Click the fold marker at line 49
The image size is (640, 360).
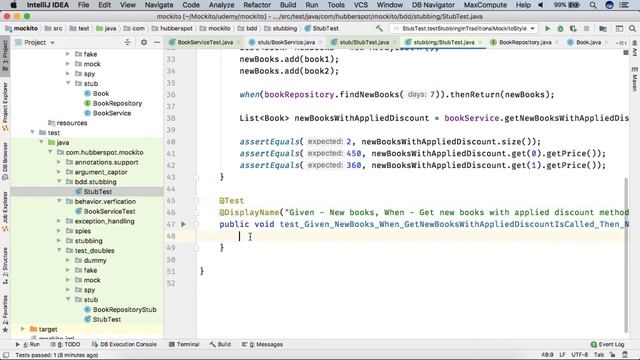click(x=196, y=248)
